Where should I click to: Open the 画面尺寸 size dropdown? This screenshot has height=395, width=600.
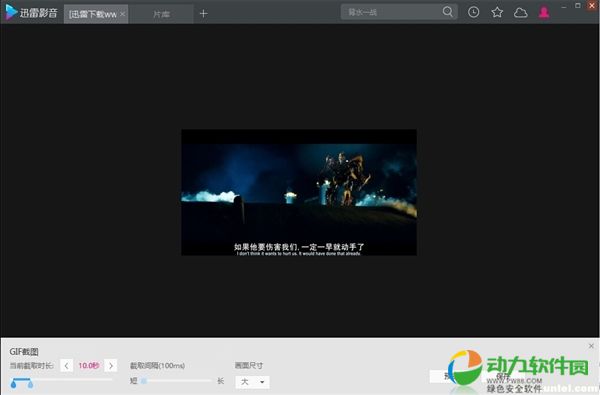click(252, 382)
